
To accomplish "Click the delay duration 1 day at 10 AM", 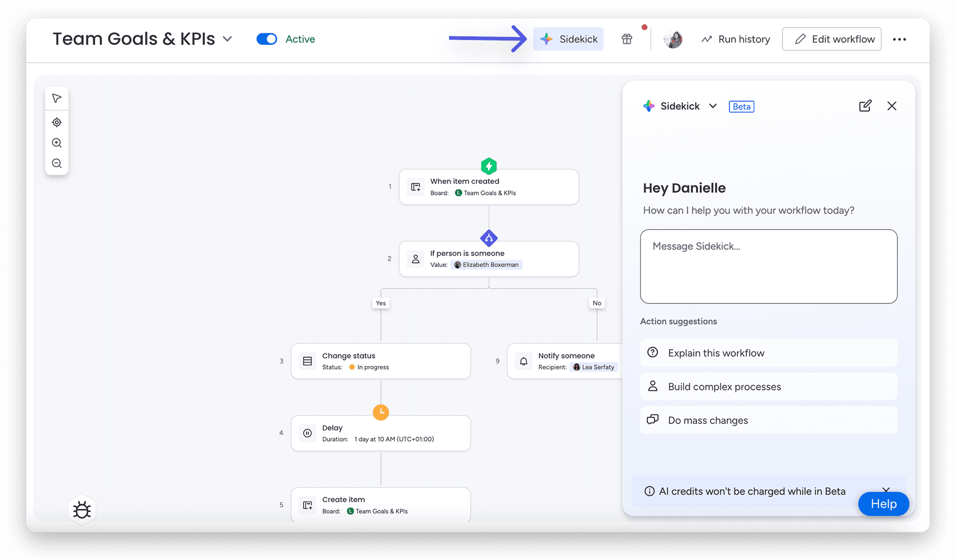I will point(394,439).
